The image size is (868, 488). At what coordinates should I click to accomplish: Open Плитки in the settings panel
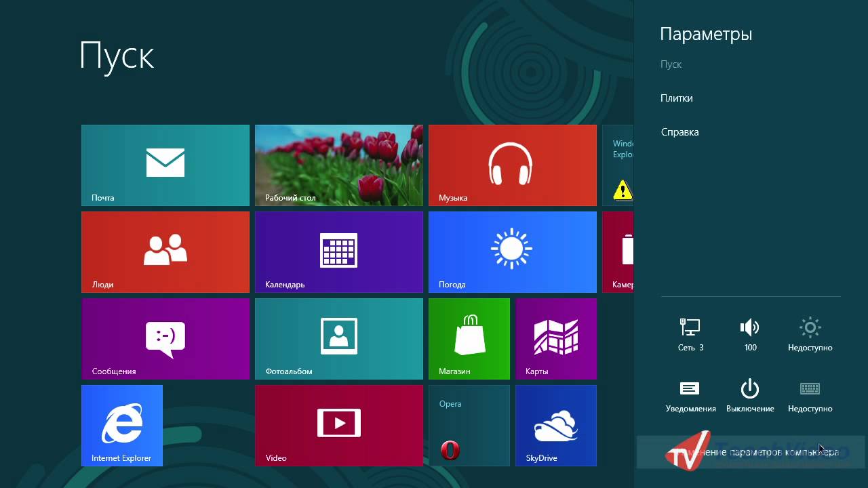tap(677, 98)
